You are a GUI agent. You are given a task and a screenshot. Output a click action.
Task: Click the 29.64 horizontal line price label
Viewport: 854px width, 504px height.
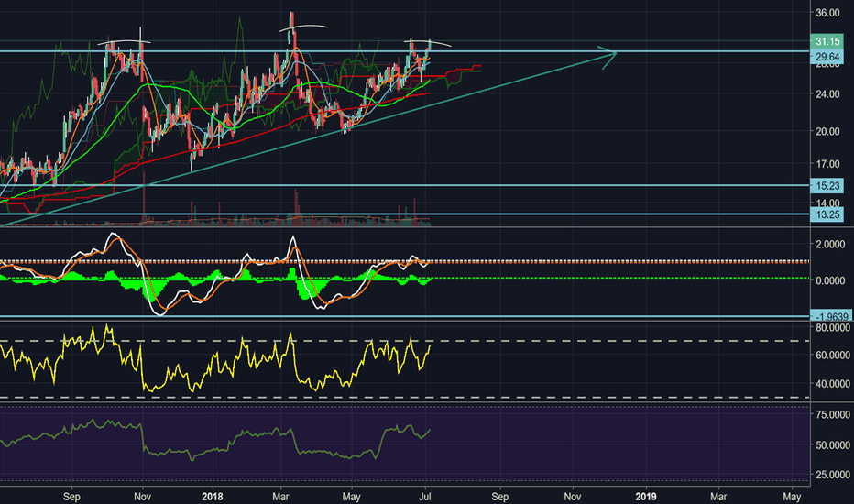tap(827, 57)
